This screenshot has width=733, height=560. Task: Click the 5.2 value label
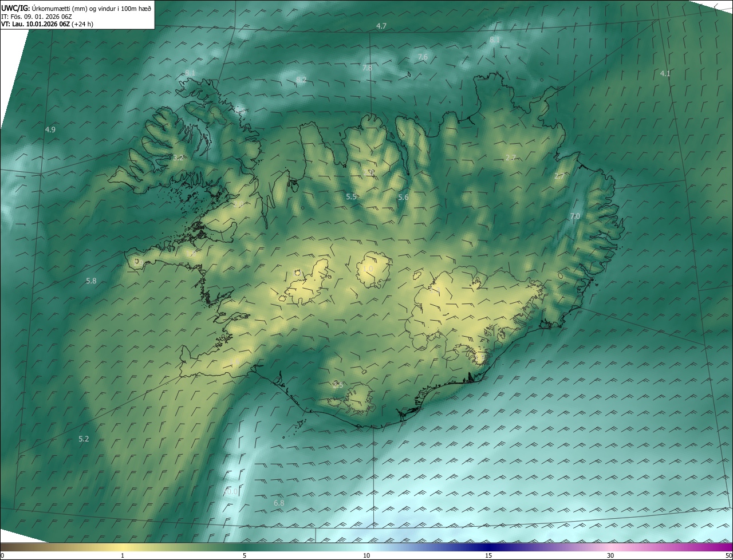click(84, 439)
